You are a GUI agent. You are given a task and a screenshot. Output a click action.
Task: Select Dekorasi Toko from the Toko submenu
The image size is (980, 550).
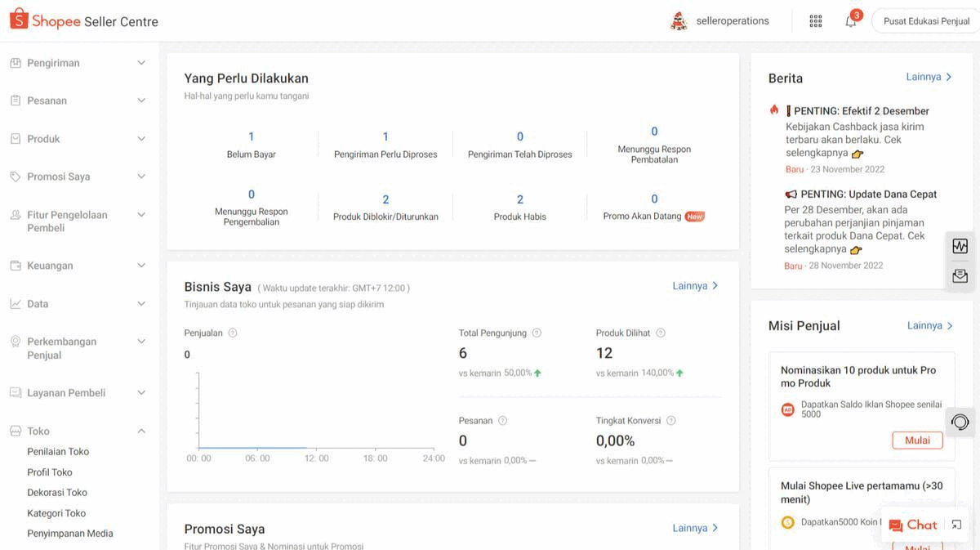(57, 492)
